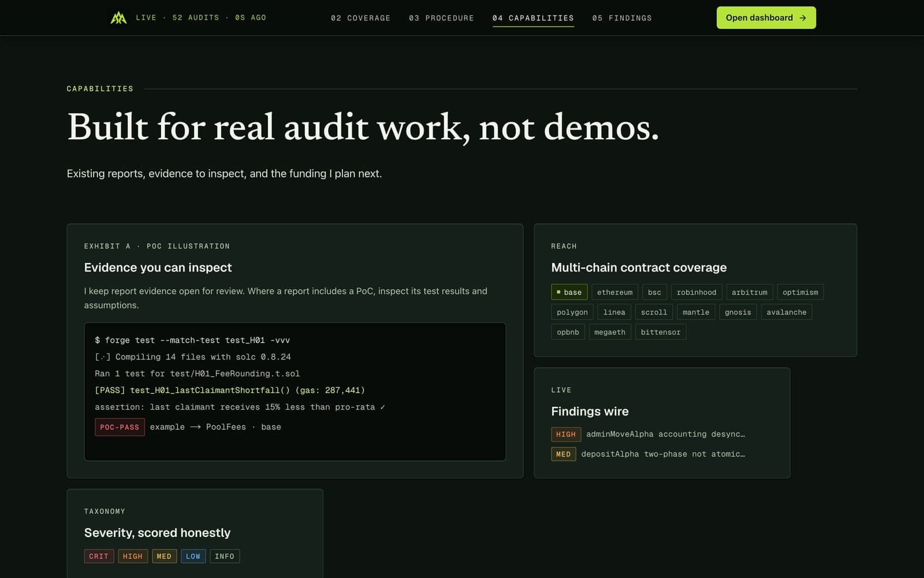Pick the bittensor chain tag
This screenshot has height=578, width=924.
(661, 332)
